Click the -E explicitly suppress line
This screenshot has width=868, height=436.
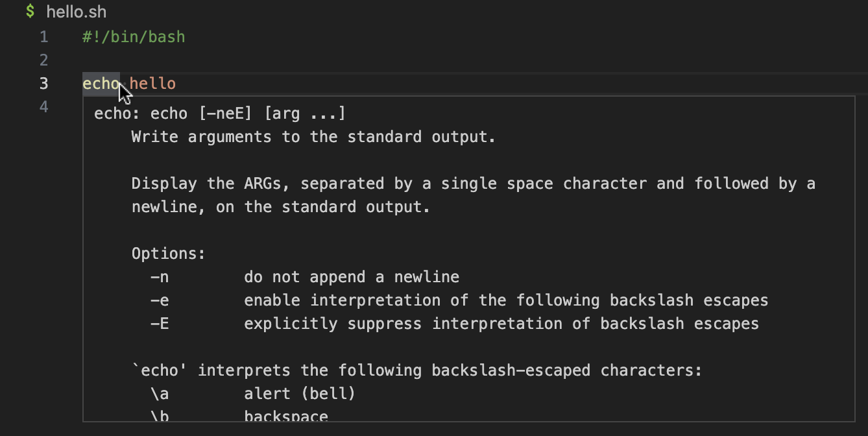point(455,323)
